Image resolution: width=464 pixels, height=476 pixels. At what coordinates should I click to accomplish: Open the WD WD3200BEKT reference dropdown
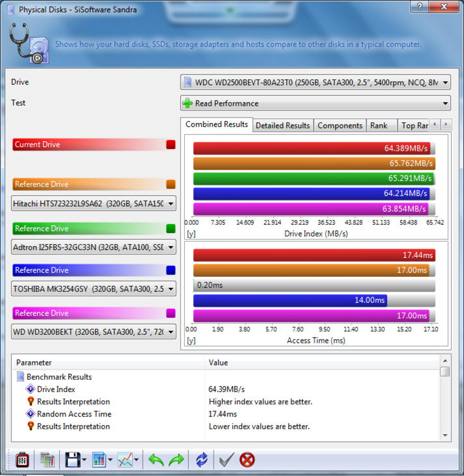pos(94,332)
